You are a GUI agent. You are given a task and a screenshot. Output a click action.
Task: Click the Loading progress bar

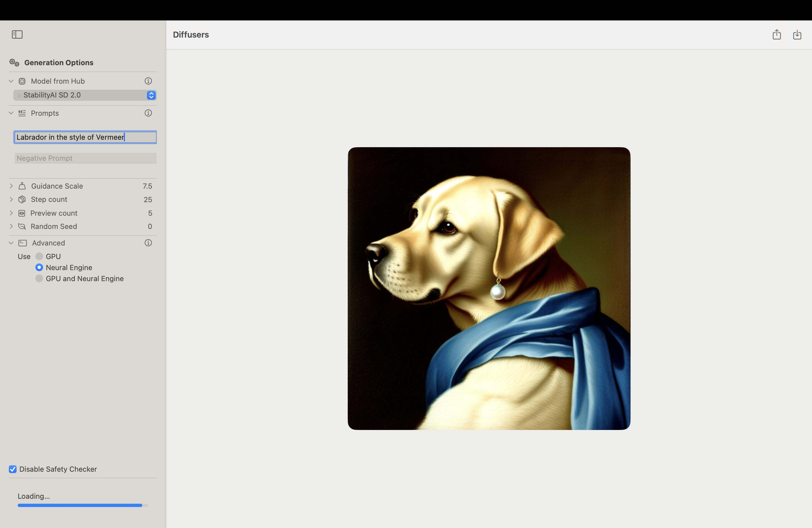tap(83, 505)
